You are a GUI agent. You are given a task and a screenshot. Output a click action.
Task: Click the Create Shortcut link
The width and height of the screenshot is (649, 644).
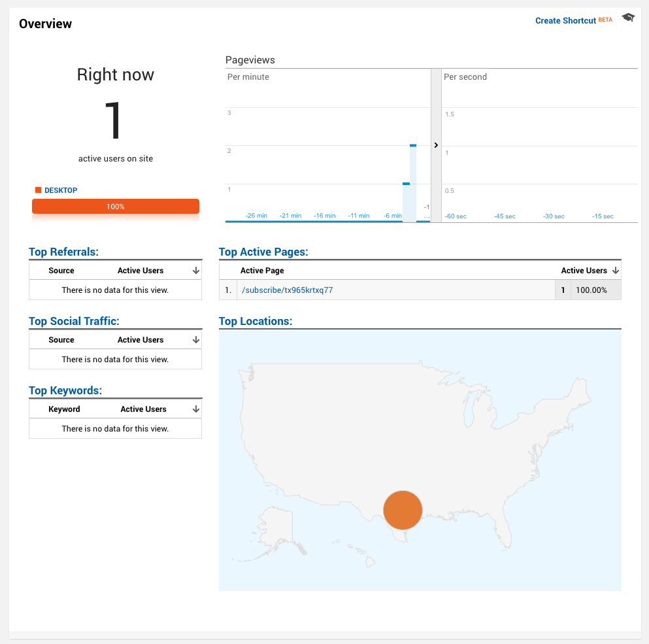pyautogui.click(x=565, y=21)
